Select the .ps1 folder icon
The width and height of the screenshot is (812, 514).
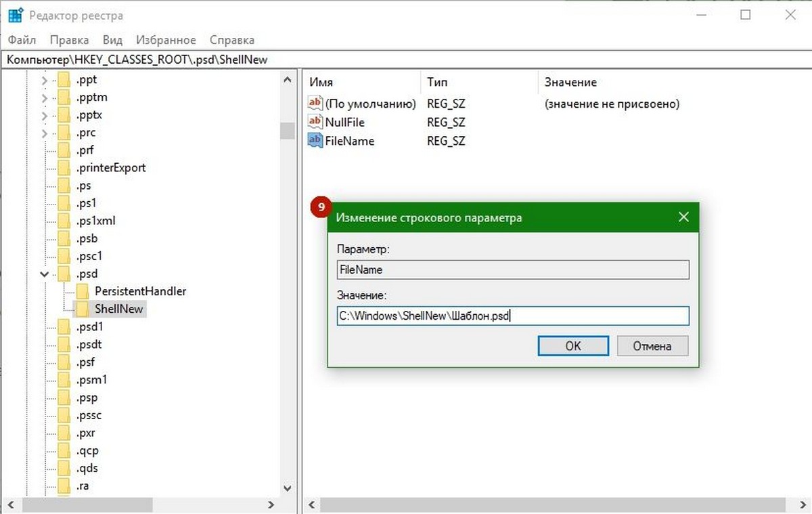[x=64, y=203]
